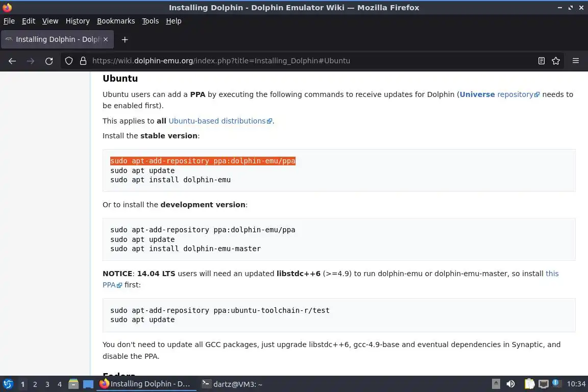The width and height of the screenshot is (588, 392).
Task: Open the file manager taskbar icon
Action: (73, 384)
